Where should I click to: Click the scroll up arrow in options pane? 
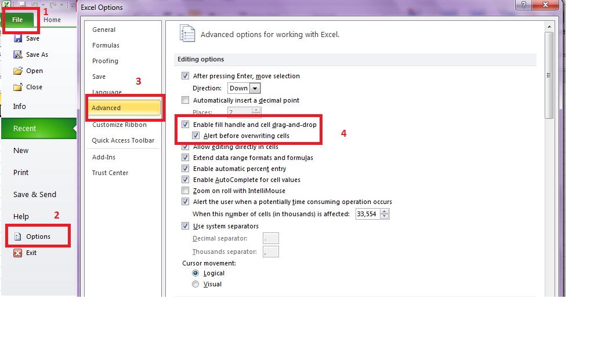[x=549, y=27]
